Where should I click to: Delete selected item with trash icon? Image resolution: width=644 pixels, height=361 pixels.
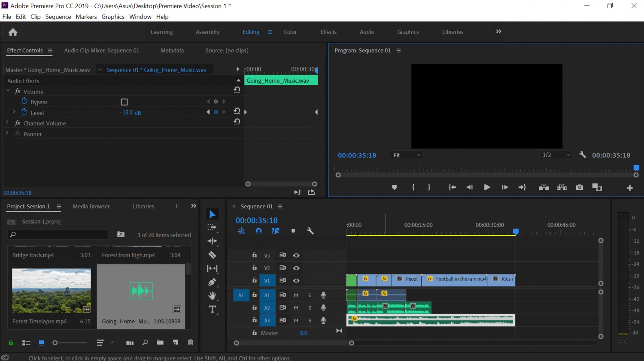tap(191, 343)
